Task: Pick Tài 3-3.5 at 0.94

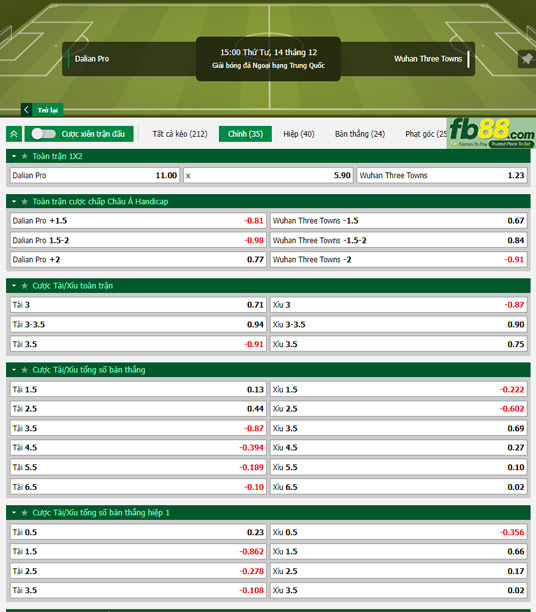Action: click(x=138, y=324)
